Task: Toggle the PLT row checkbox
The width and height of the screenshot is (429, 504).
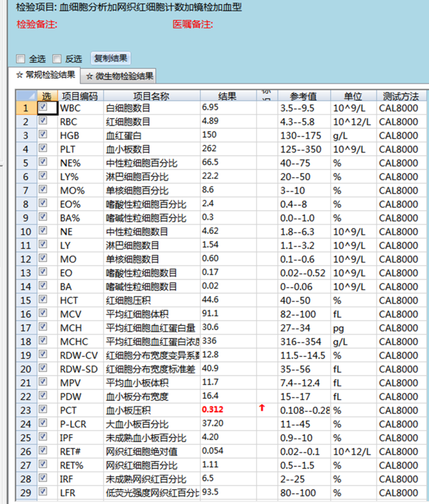Action: (43, 148)
